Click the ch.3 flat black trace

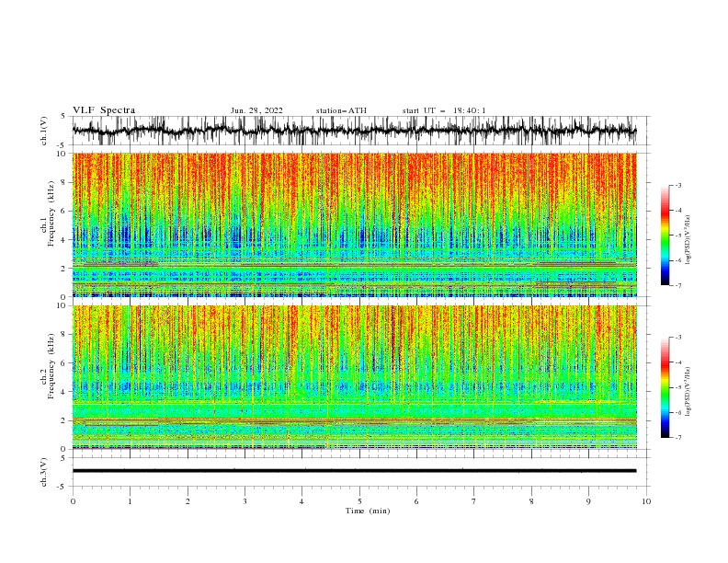point(354,471)
